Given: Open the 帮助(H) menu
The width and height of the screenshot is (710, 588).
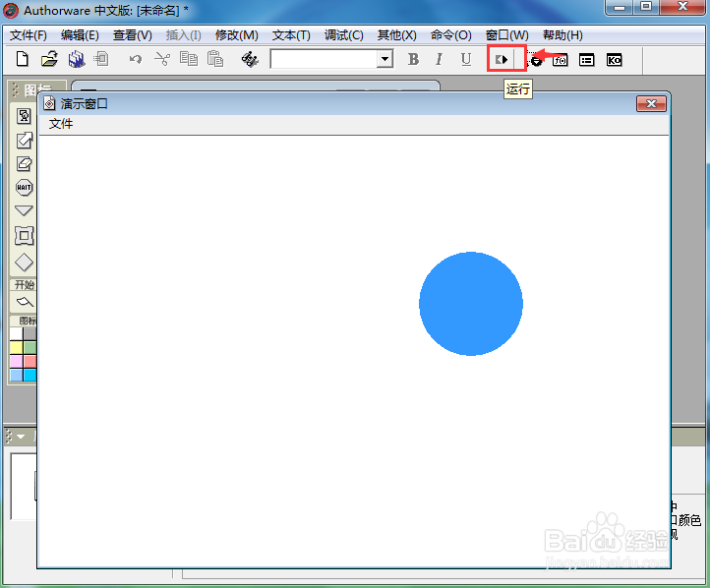Looking at the screenshot, I should [x=562, y=34].
